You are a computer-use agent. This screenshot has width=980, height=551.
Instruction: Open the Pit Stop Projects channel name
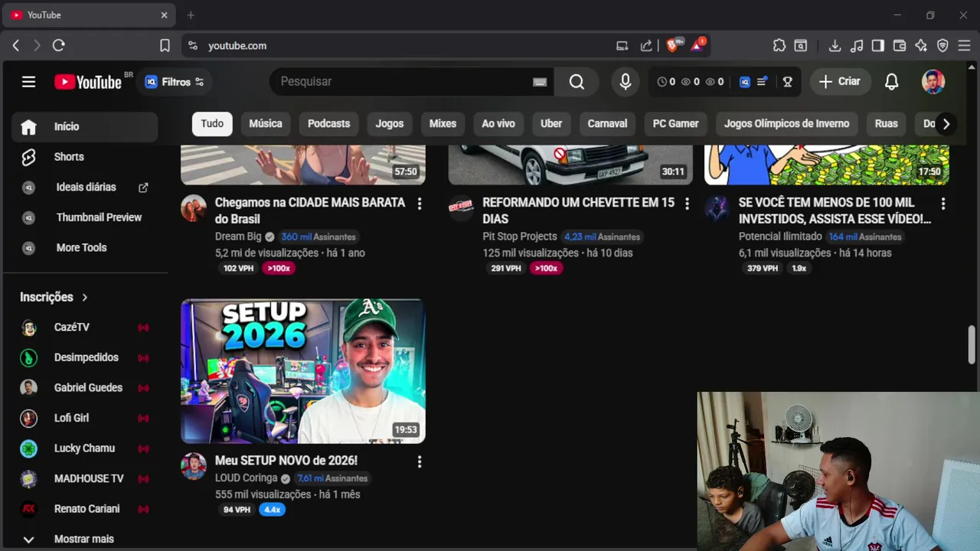pyautogui.click(x=520, y=236)
